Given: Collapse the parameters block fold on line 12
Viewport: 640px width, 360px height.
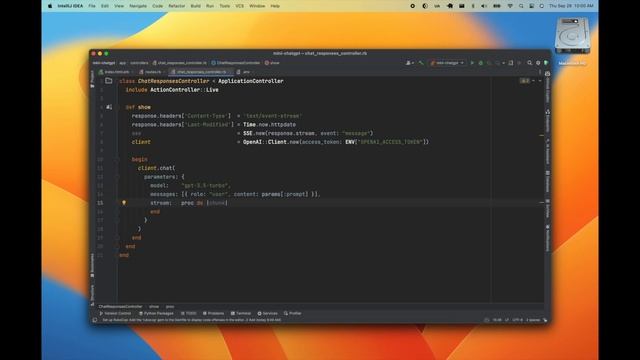Looking at the screenshot, I should (x=118, y=177).
